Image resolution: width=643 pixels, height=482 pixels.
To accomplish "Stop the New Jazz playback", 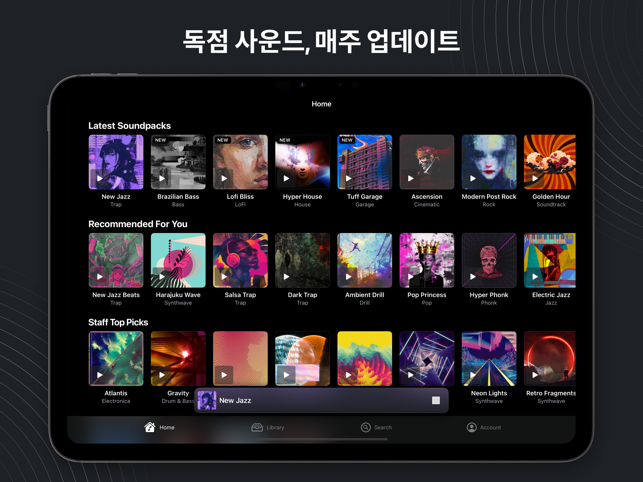I will pyautogui.click(x=436, y=400).
